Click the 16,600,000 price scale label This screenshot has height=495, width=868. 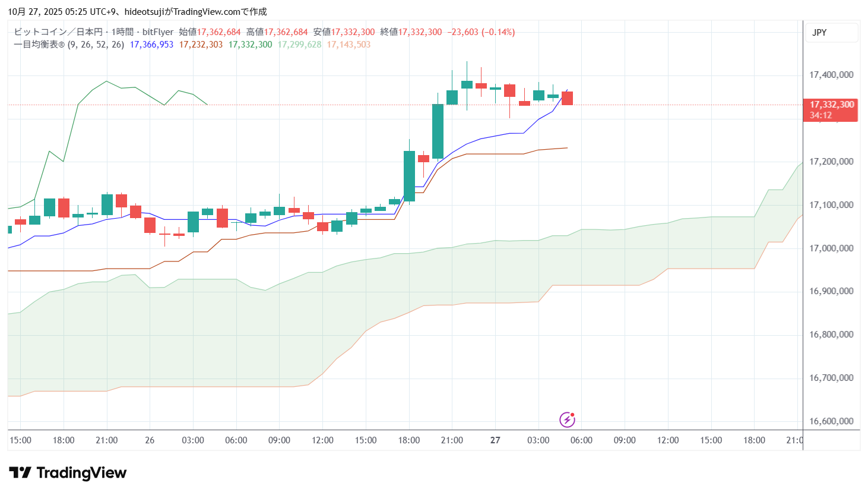click(x=831, y=421)
